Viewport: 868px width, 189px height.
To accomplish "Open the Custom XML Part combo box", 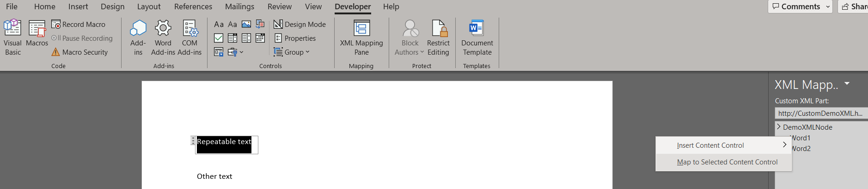I will click(820, 113).
